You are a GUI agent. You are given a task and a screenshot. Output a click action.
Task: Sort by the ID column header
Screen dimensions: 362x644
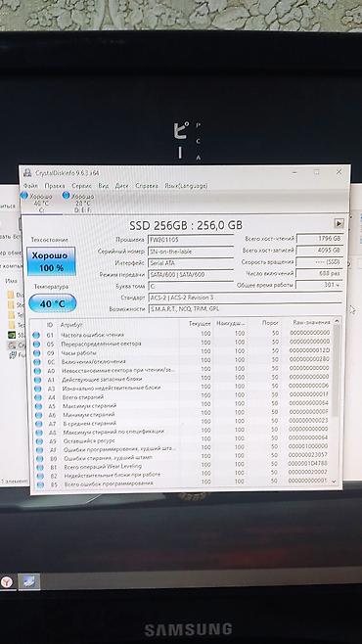pyautogui.click(x=50, y=325)
